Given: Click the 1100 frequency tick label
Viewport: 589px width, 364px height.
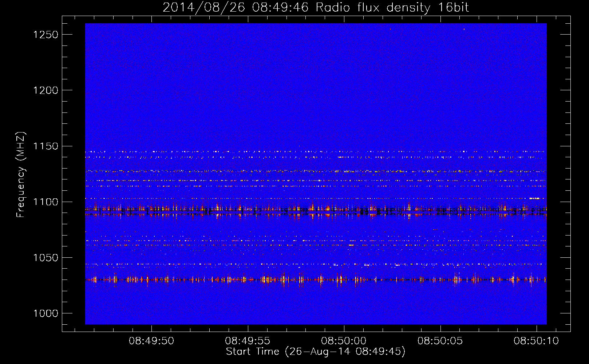Looking at the screenshot, I should pos(46,202).
